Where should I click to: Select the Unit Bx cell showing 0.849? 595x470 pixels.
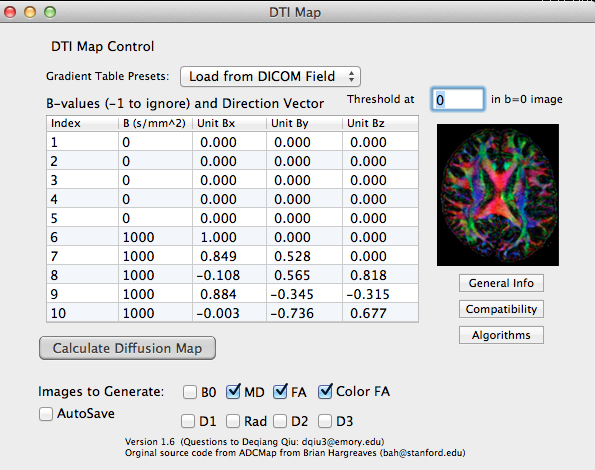click(229, 256)
